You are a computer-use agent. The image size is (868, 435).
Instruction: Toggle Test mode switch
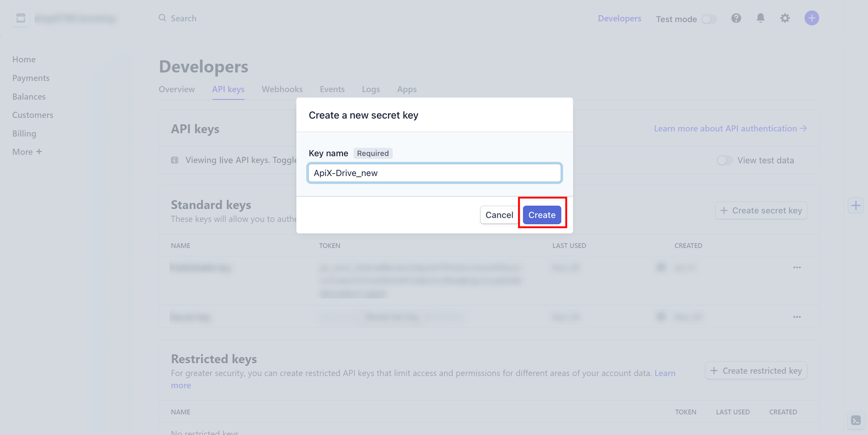(709, 19)
